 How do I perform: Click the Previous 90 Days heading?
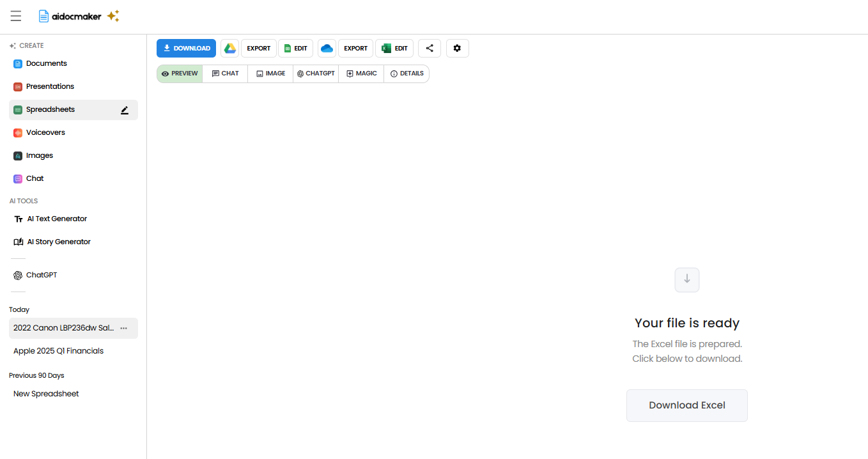pyautogui.click(x=36, y=375)
